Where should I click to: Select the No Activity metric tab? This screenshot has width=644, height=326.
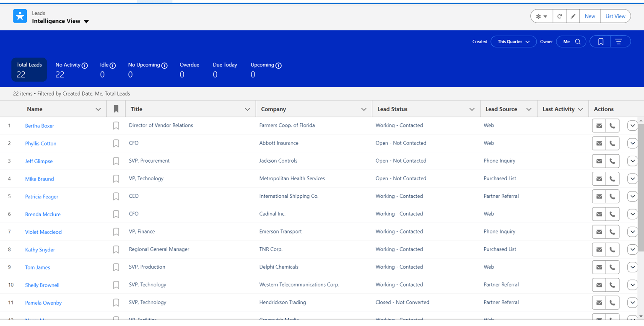[x=71, y=70]
